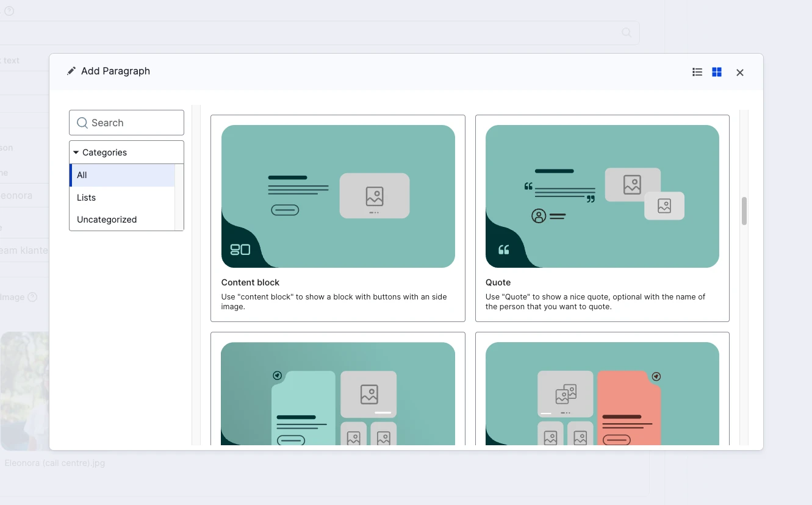Viewport: 812px width, 505px height.
Task: Click the Content block title
Action: 250,282
